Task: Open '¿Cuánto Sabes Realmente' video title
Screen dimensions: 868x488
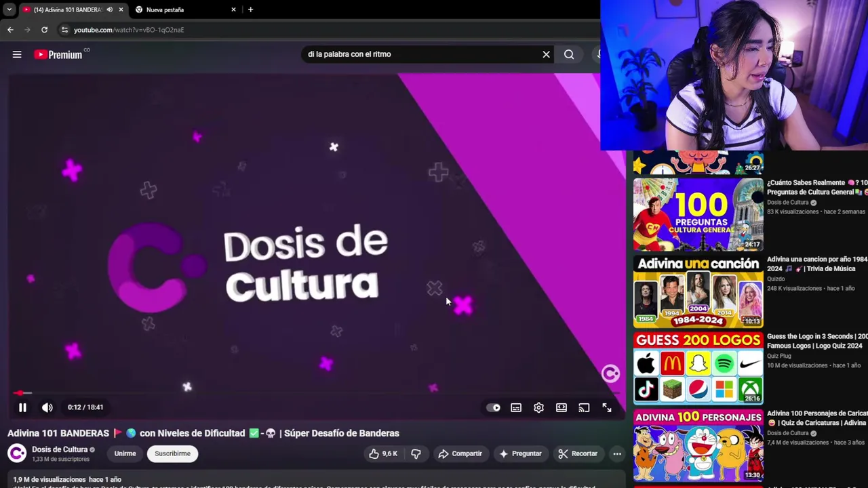Action: click(817, 187)
